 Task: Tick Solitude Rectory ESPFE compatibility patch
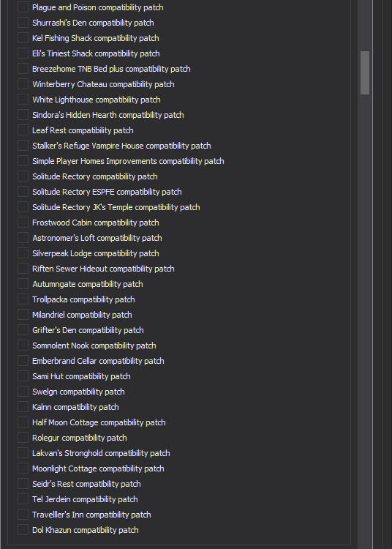tap(23, 192)
